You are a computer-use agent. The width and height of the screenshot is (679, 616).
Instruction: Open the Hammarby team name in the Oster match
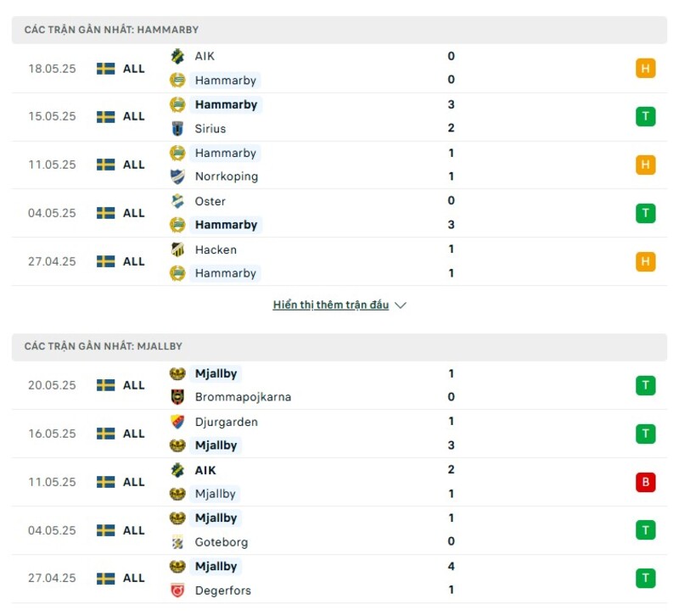coord(225,225)
